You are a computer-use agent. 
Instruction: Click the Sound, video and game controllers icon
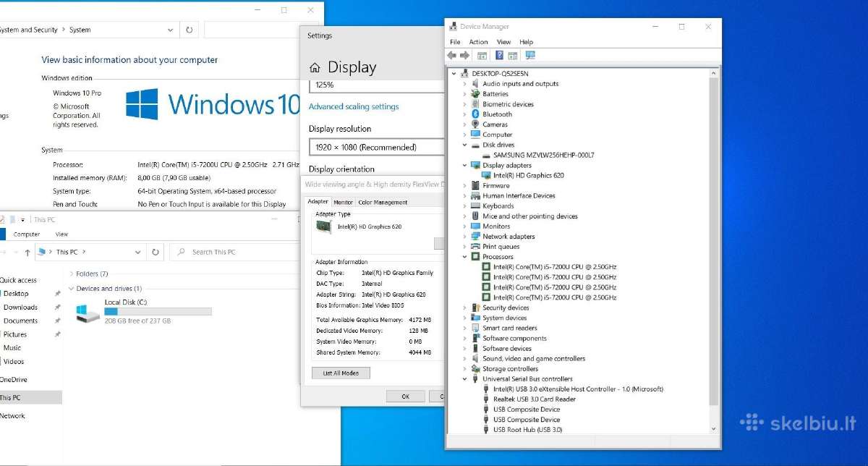[475, 358]
